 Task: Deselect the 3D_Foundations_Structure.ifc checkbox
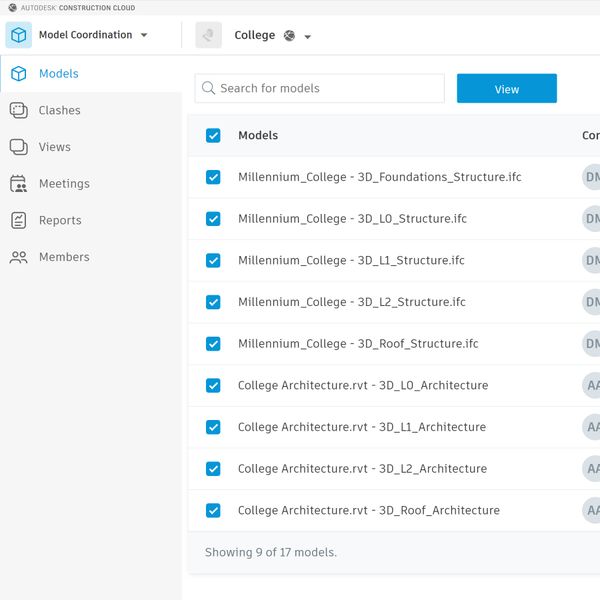point(213,177)
